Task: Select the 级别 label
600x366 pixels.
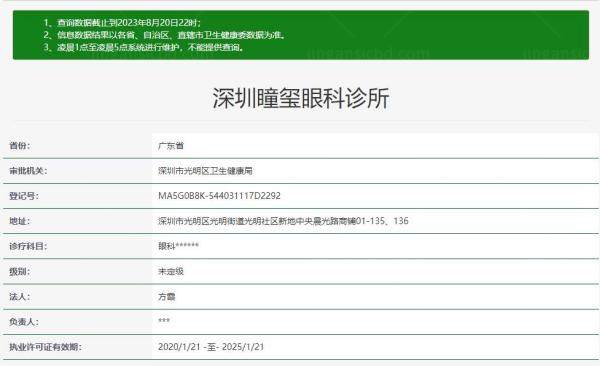Action: click(20, 271)
